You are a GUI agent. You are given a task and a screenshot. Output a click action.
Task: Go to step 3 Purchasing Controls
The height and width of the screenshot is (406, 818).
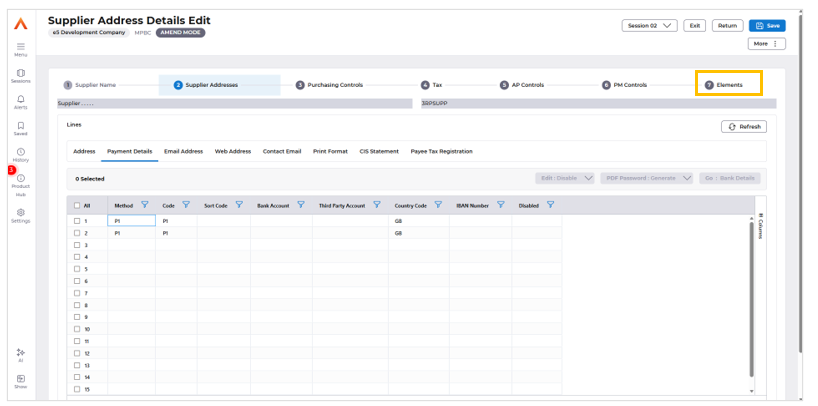point(329,85)
